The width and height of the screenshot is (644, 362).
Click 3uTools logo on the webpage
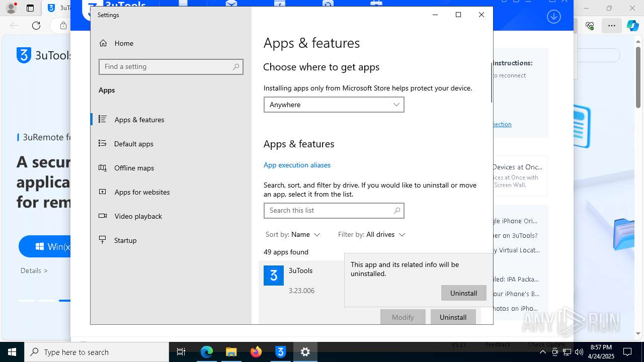[44, 55]
